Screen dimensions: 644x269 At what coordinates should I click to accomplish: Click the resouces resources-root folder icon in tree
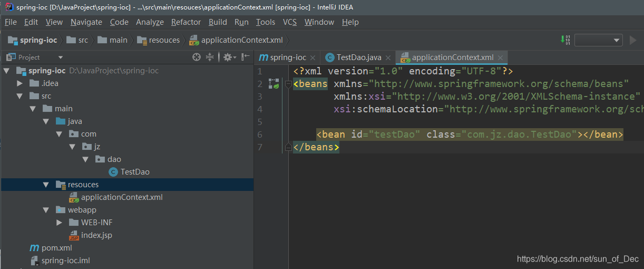click(61, 185)
